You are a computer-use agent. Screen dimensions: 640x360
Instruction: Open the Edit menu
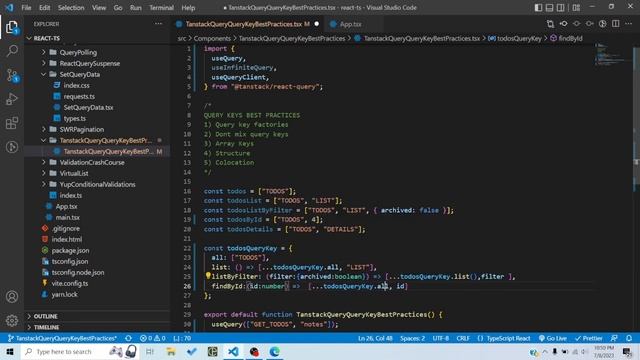pos(44,7)
